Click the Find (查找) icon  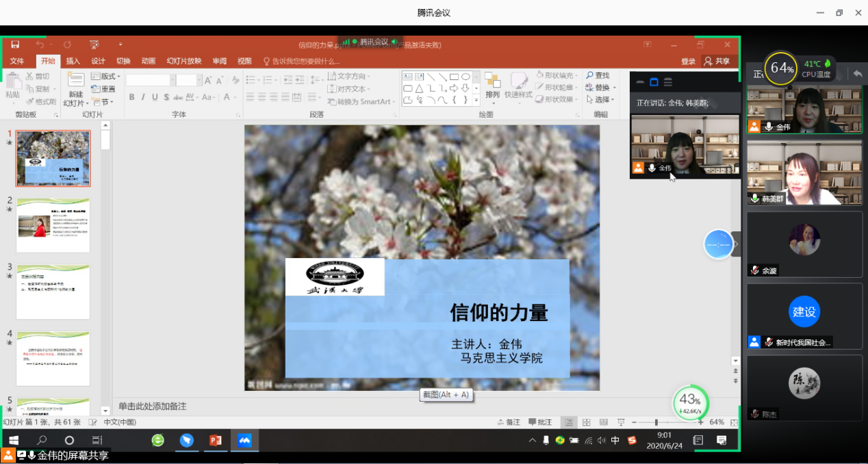coord(597,76)
